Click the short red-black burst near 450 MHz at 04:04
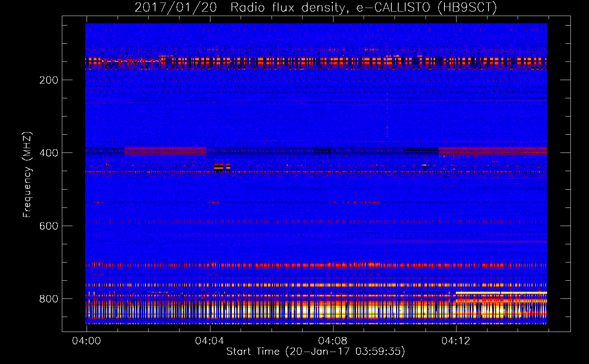The image size is (589, 364). [x=222, y=167]
